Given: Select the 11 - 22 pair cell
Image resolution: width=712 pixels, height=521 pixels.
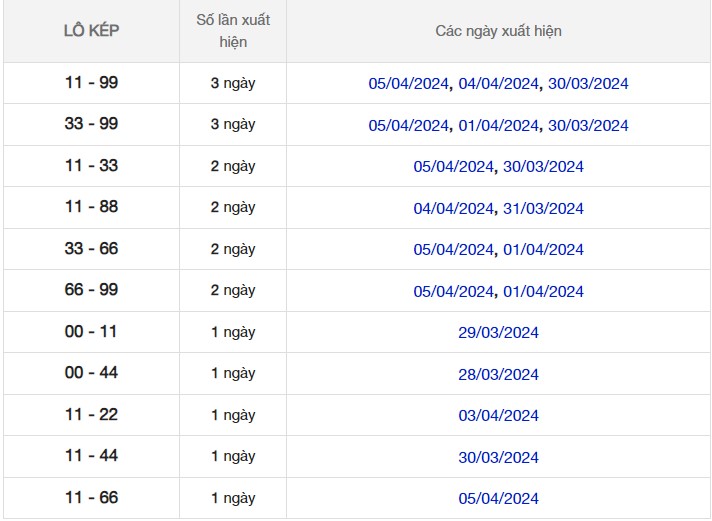Looking at the screenshot, I should pos(91,415).
